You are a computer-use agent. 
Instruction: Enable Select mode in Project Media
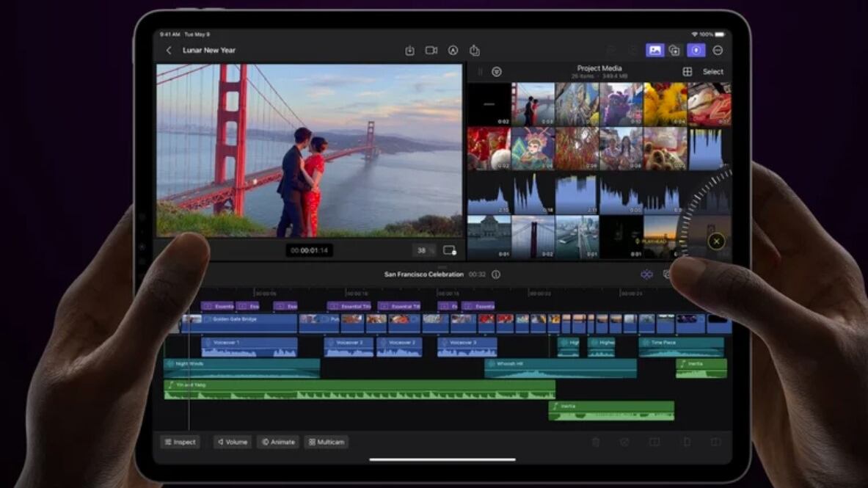coord(712,71)
